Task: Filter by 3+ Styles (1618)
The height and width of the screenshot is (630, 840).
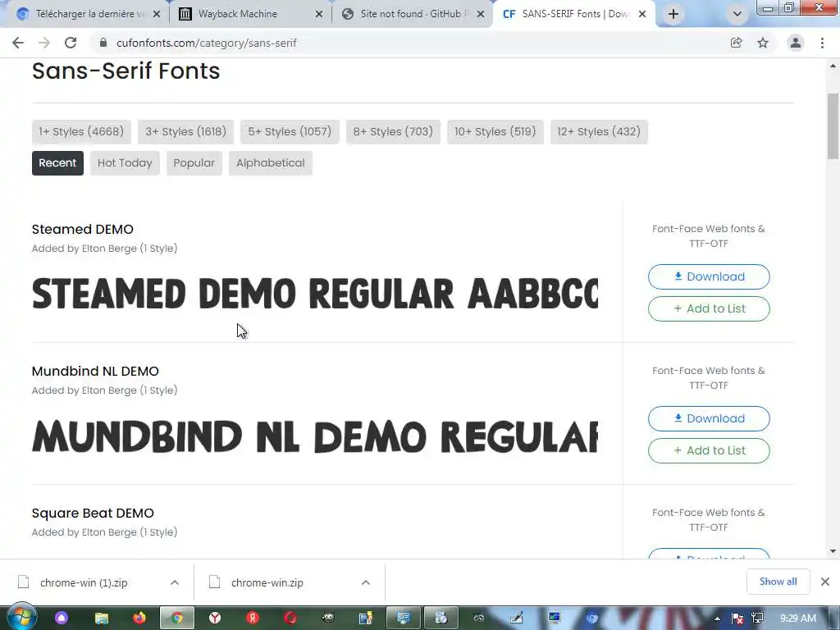Action: [186, 132]
